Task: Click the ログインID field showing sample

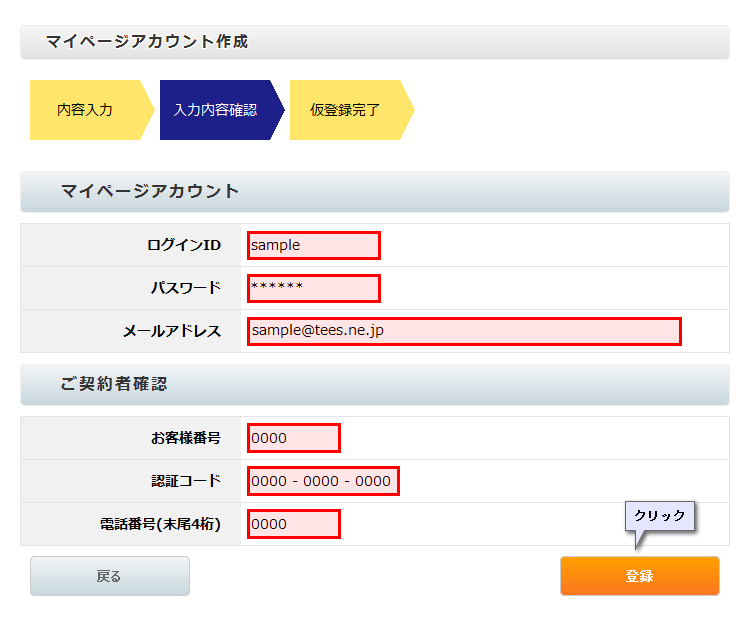Action: (x=314, y=245)
